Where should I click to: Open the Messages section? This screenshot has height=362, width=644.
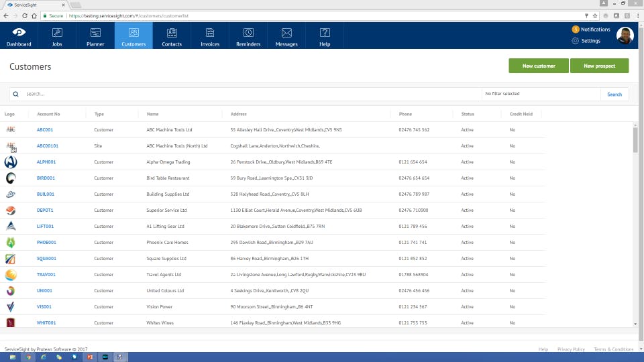coord(286,36)
